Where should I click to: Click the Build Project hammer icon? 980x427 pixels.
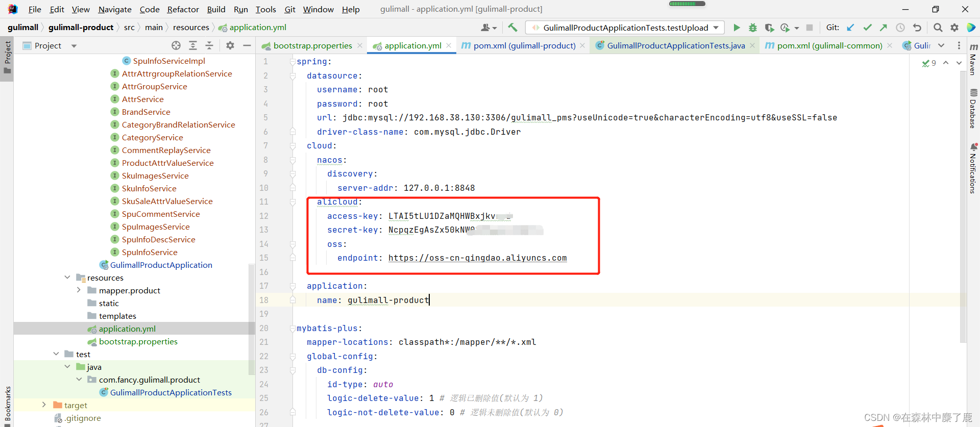click(512, 28)
